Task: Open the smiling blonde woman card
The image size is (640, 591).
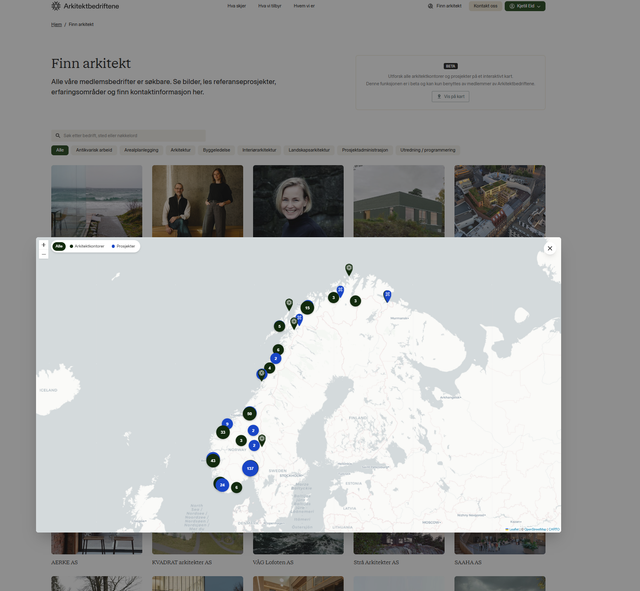Action: pyautogui.click(x=298, y=201)
